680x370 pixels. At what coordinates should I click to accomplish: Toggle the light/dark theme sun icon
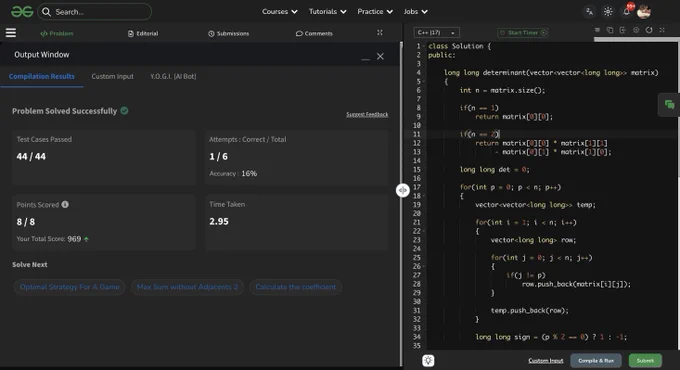tap(608, 12)
